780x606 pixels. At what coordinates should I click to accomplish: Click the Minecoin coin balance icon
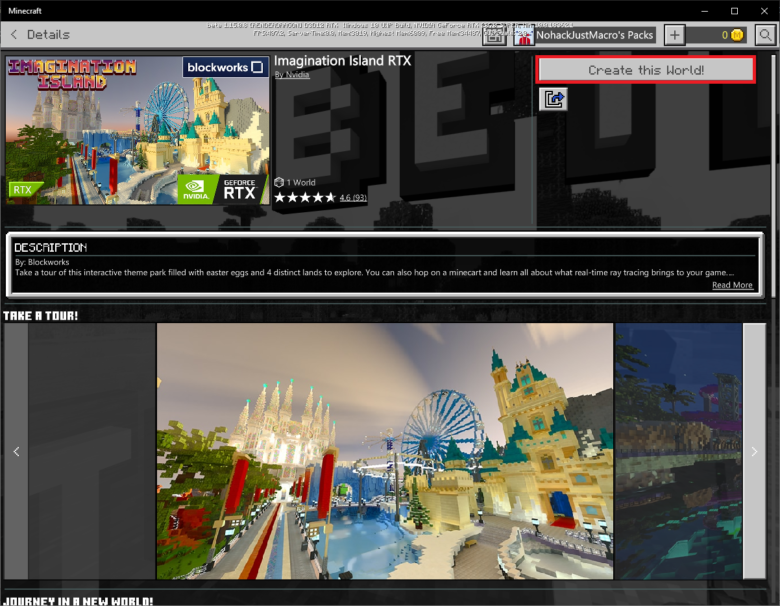point(737,35)
